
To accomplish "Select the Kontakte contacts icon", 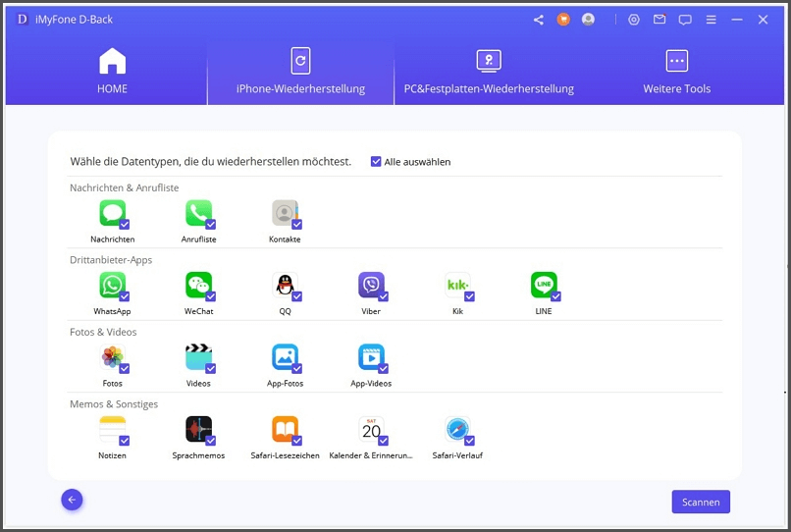I will [285, 212].
